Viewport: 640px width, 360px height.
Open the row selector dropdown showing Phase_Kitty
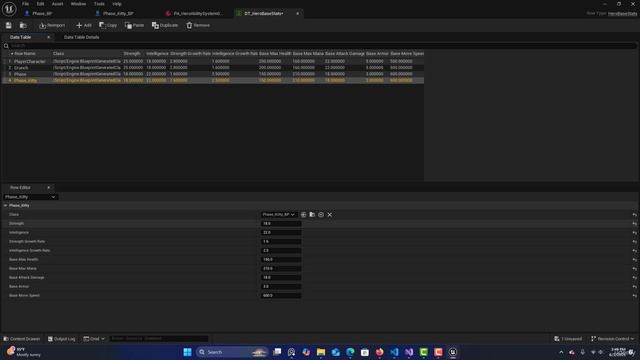pos(30,197)
